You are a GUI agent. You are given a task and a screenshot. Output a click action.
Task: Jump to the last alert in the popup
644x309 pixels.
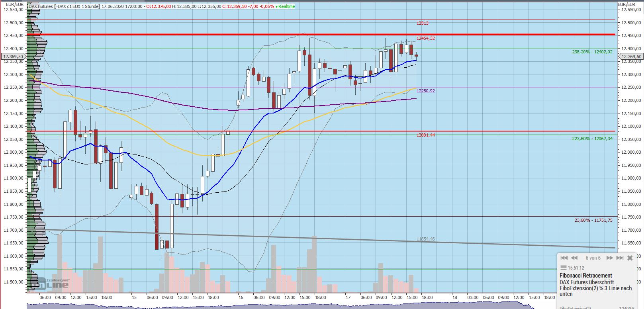point(620,258)
